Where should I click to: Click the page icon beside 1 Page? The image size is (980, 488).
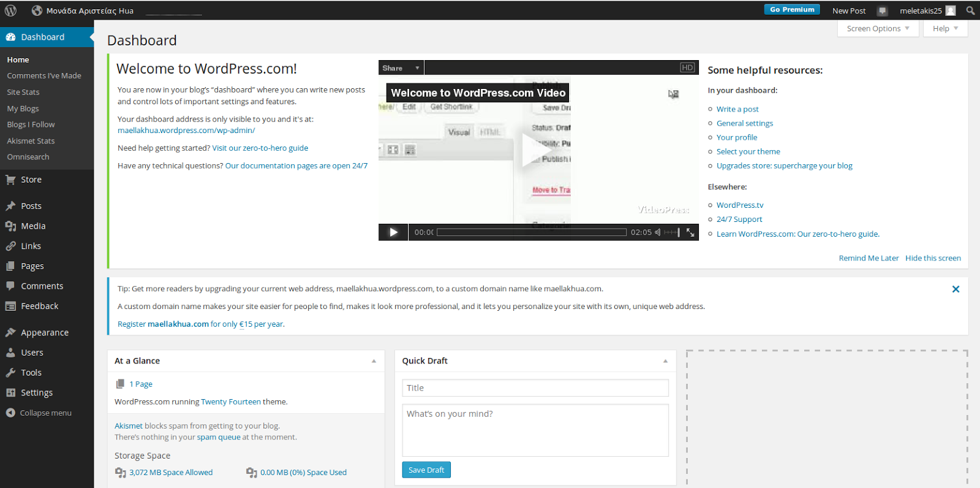click(120, 384)
